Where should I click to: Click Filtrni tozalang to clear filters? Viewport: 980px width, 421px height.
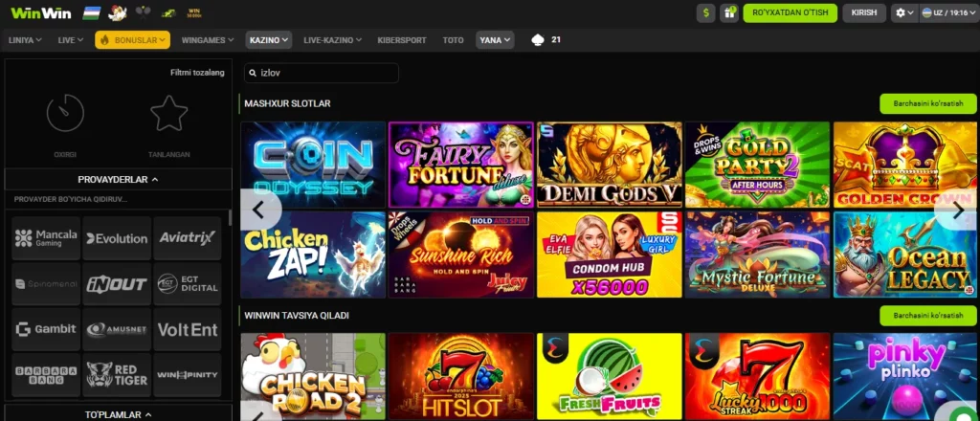(197, 73)
